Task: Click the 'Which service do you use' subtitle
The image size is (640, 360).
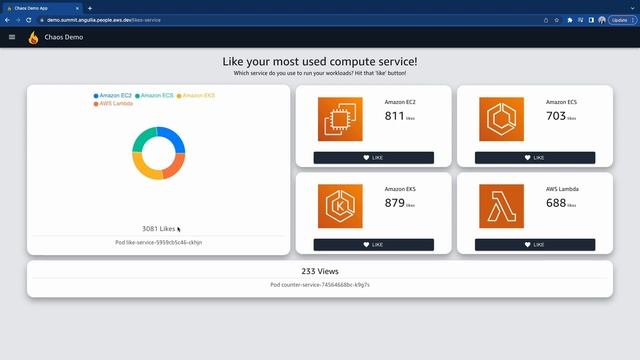Action: 320,73
